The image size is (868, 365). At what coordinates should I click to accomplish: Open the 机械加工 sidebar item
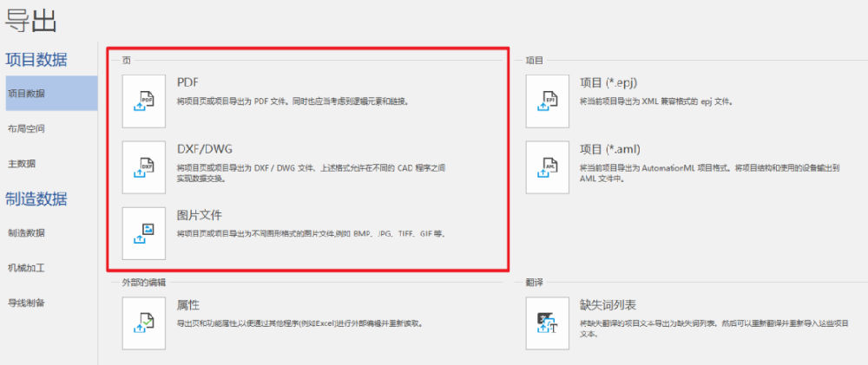pos(26,268)
